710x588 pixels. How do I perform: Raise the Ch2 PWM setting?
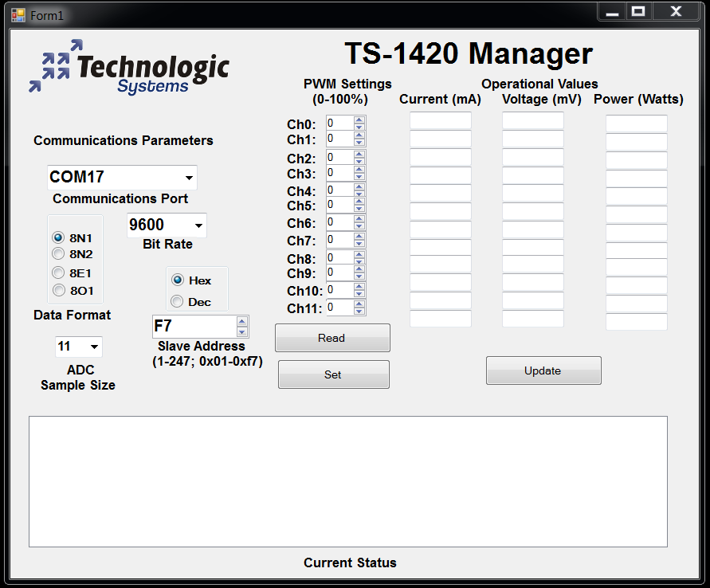[x=359, y=154]
